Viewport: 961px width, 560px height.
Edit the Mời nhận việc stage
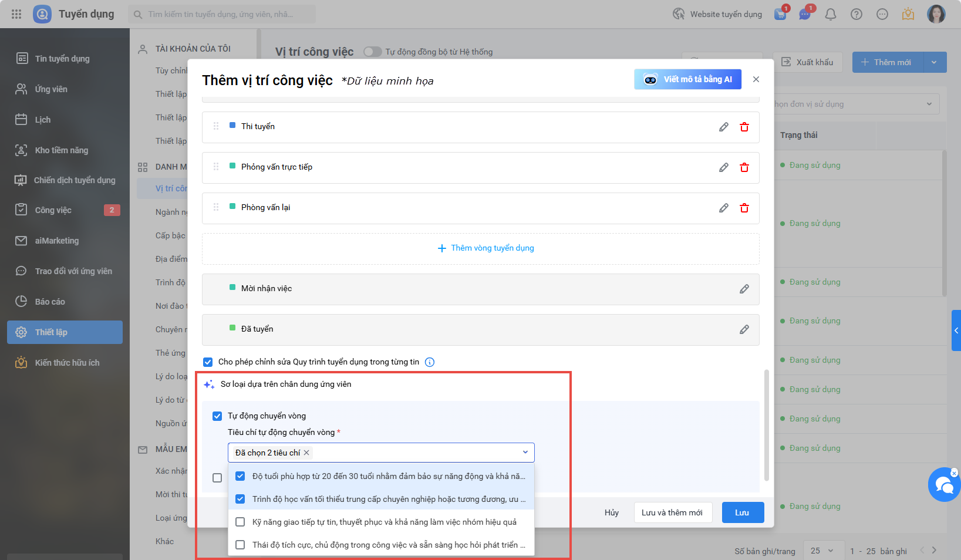[x=744, y=289]
